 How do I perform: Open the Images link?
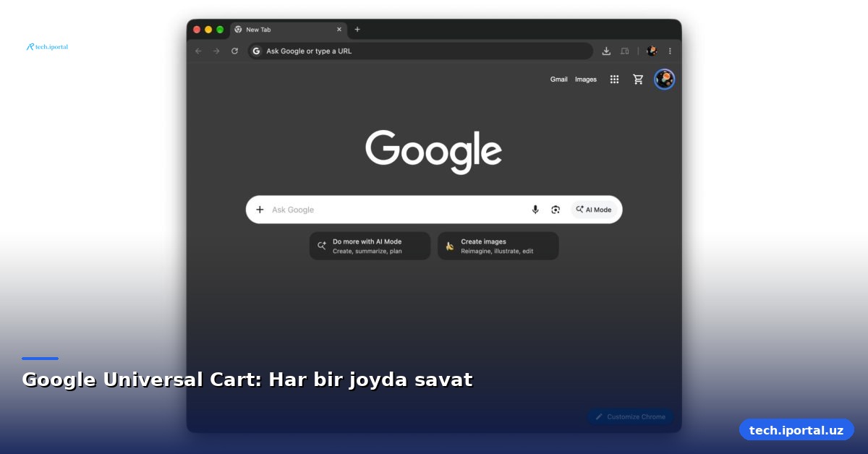point(586,80)
